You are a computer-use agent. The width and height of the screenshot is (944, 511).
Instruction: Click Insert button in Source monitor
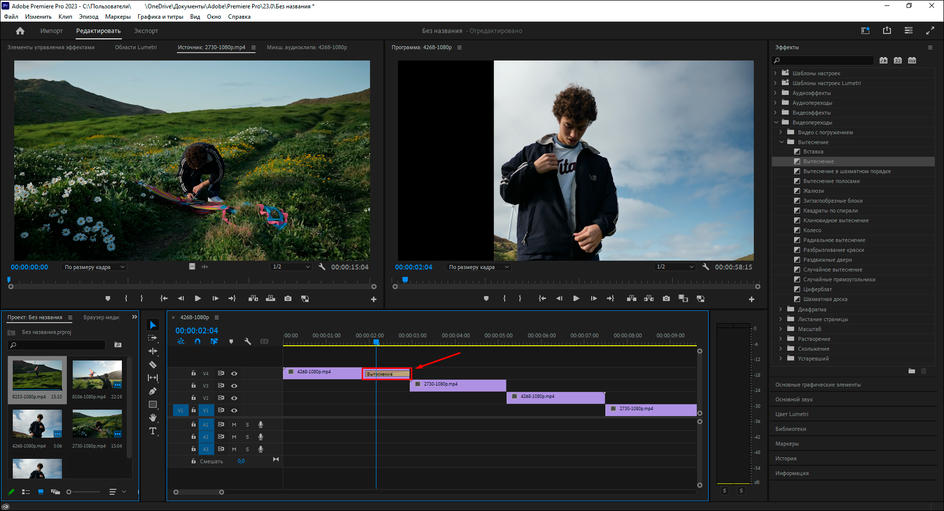(x=253, y=299)
